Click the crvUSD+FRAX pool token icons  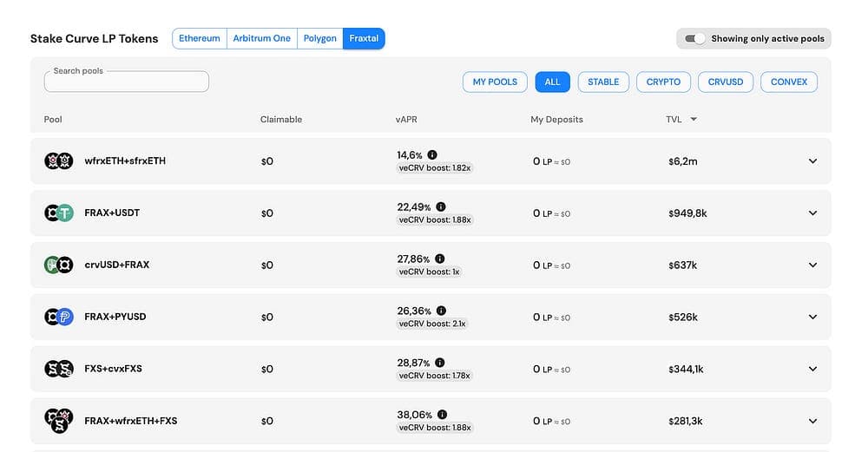click(x=59, y=265)
